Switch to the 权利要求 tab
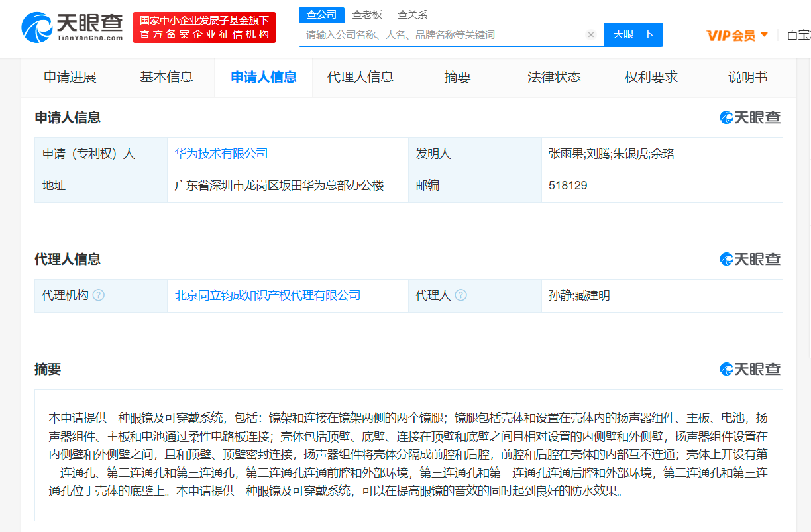Viewport: 811px width, 532px height. pos(651,78)
